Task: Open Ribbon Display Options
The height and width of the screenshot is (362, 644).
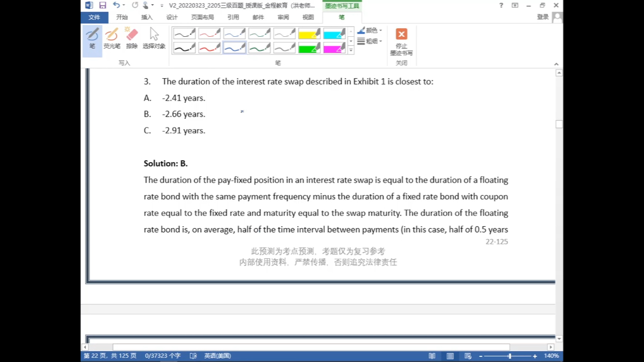Action: [x=515, y=5]
